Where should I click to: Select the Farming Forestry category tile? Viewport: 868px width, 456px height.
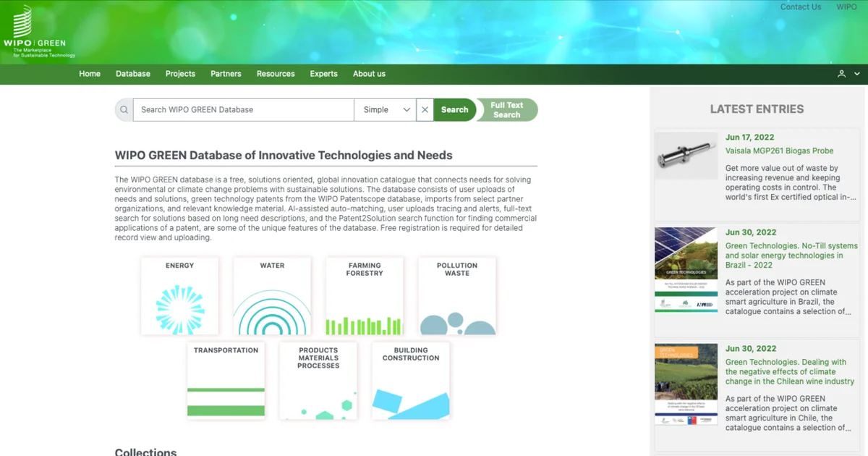(365, 296)
